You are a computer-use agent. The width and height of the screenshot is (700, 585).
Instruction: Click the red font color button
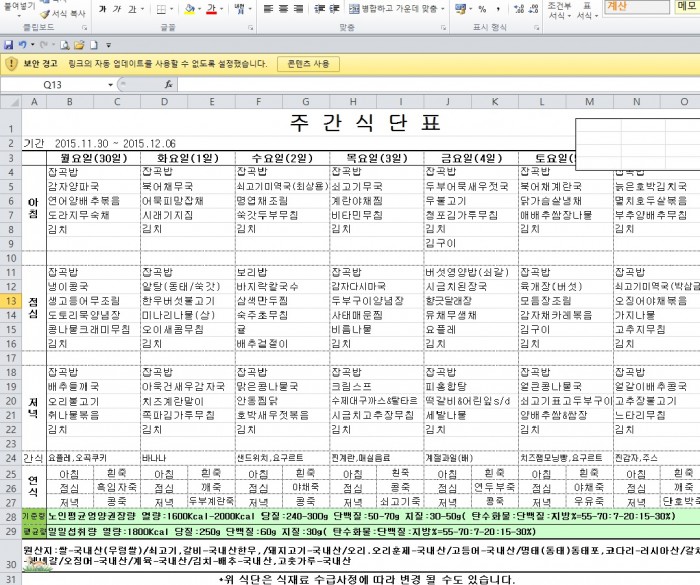tap(212, 8)
